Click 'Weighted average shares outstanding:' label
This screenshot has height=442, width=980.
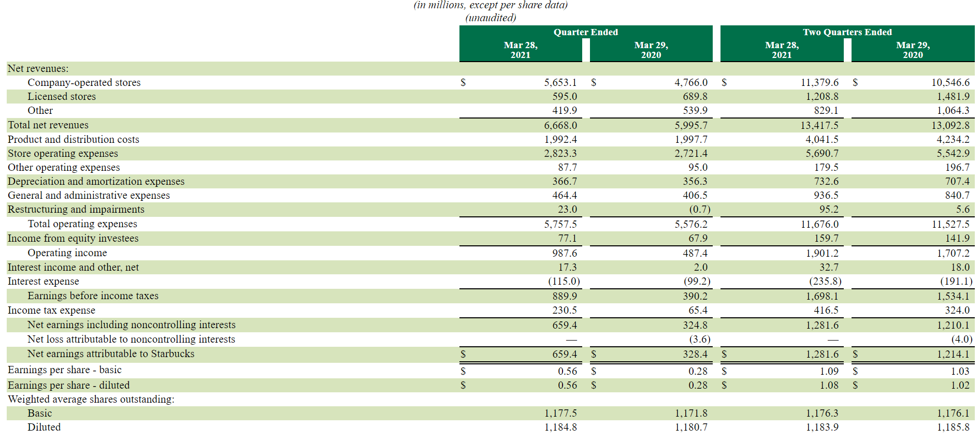(x=91, y=399)
